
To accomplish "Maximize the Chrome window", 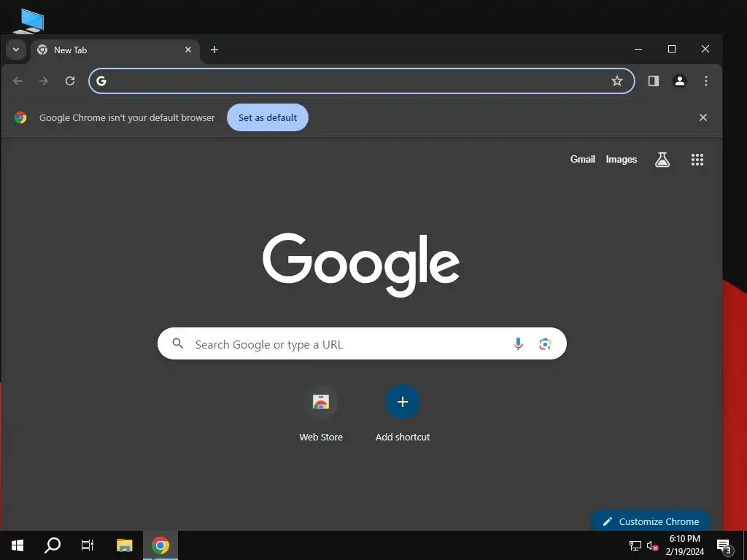I will point(672,49).
